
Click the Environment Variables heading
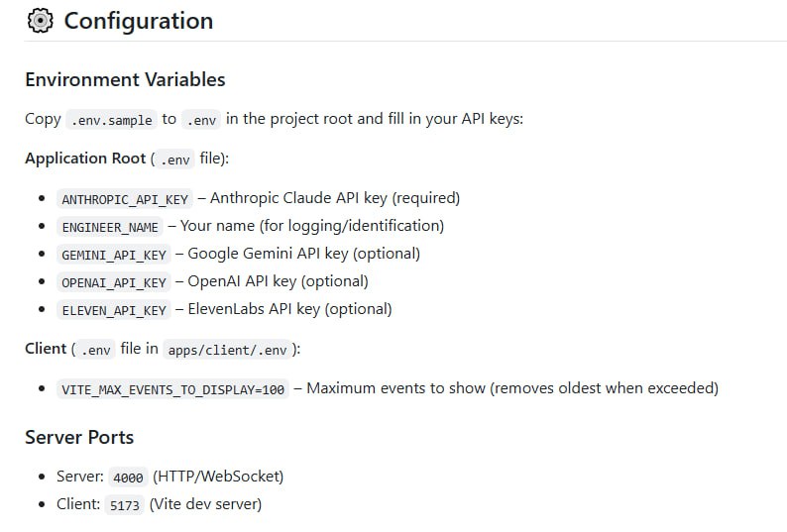pos(125,79)
